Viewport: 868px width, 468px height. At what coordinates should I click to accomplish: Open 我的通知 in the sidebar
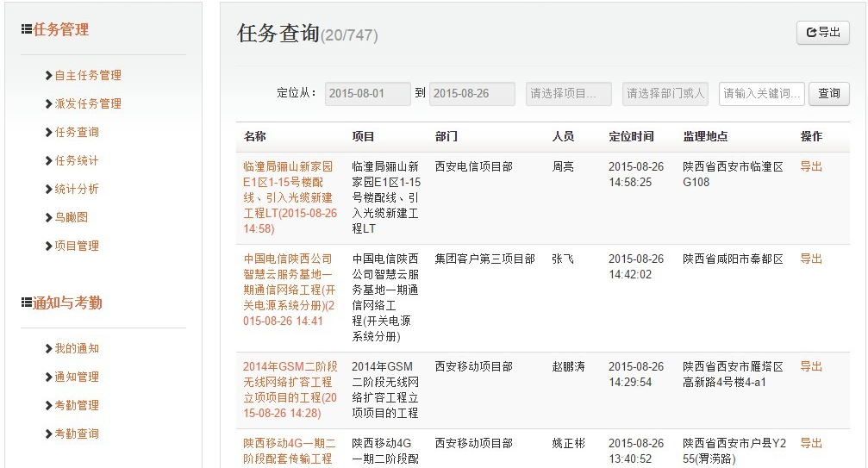77,348
